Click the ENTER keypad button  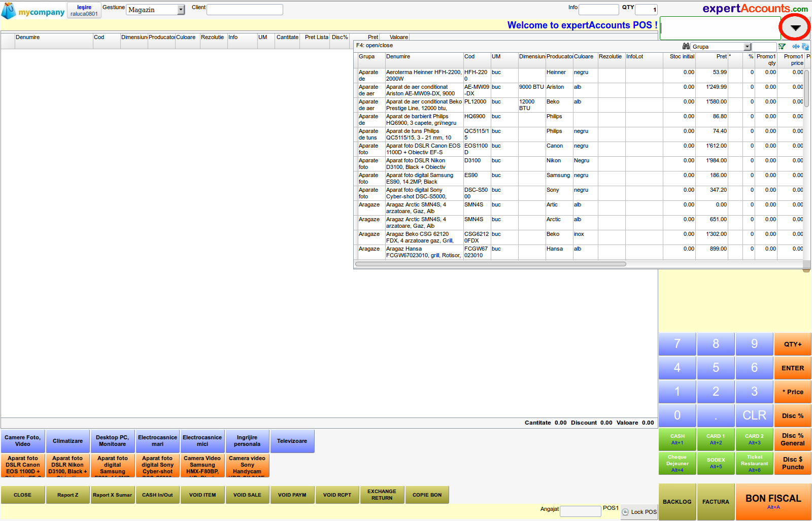[793, 368]
